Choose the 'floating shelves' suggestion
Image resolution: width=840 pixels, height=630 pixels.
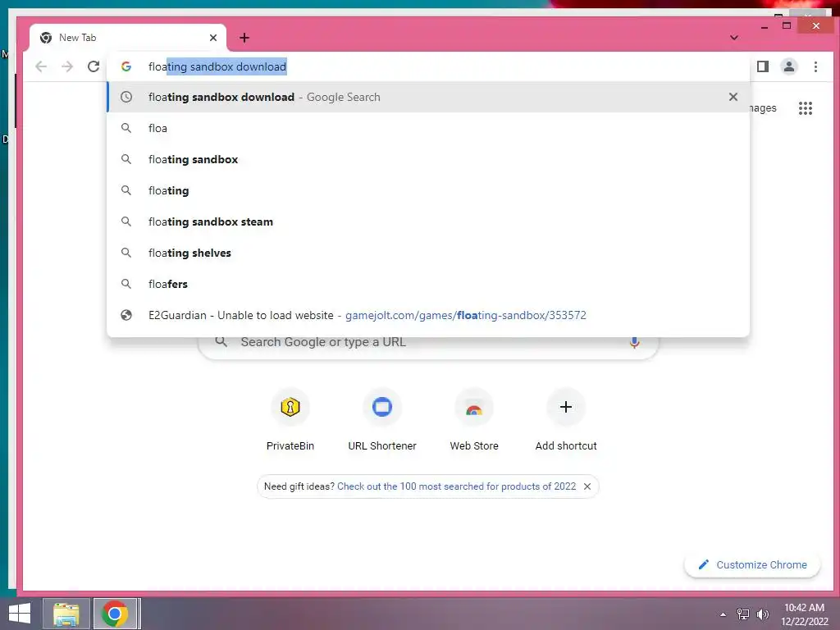click(x=428, y=253)
